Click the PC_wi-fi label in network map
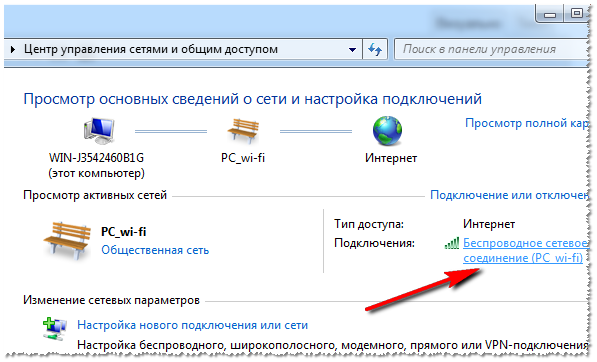Screen dimensions: 597x362 [243, 158]
